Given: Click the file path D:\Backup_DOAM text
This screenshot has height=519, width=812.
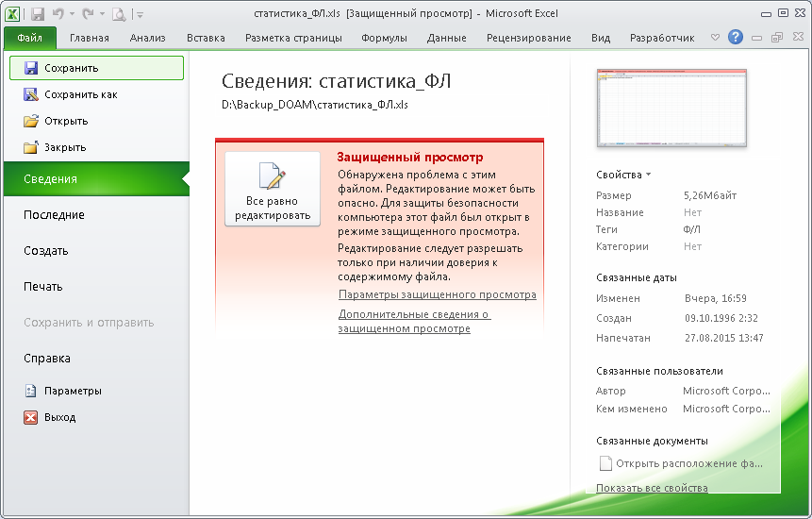Looking at the screenshot, I should pos(315,105).
